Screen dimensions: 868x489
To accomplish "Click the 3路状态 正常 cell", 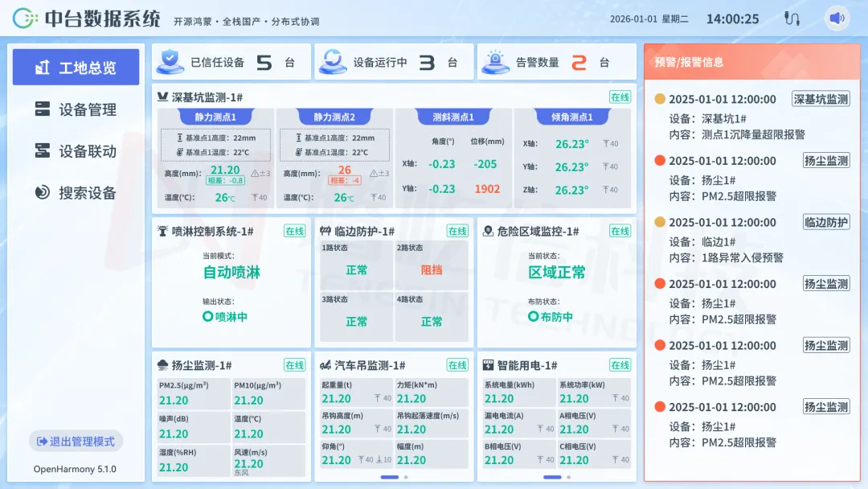I will click(357, 317).
